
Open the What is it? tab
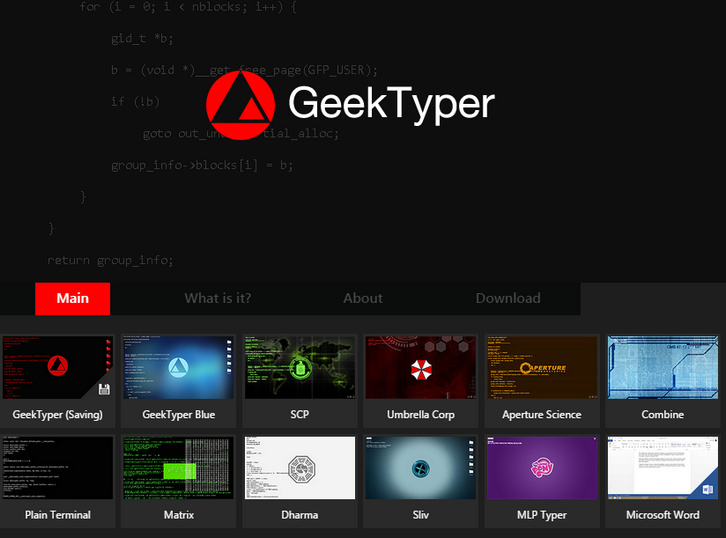click(x=217, y=298)
